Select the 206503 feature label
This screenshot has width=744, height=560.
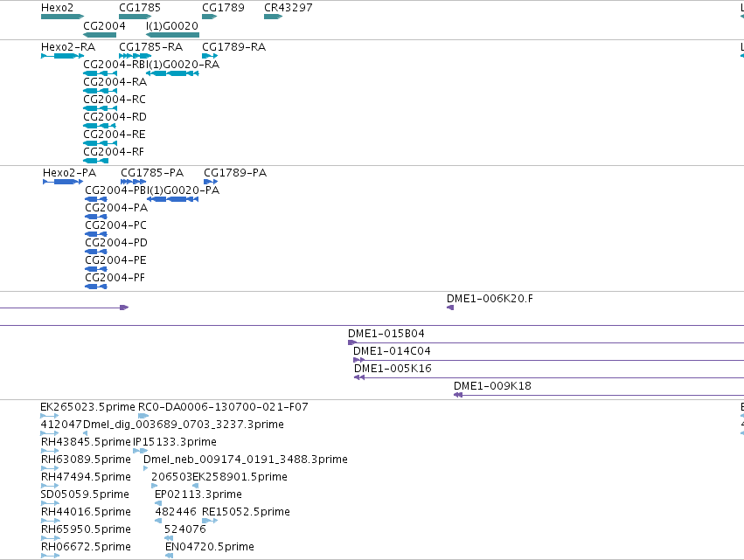(x=171, y=478)
